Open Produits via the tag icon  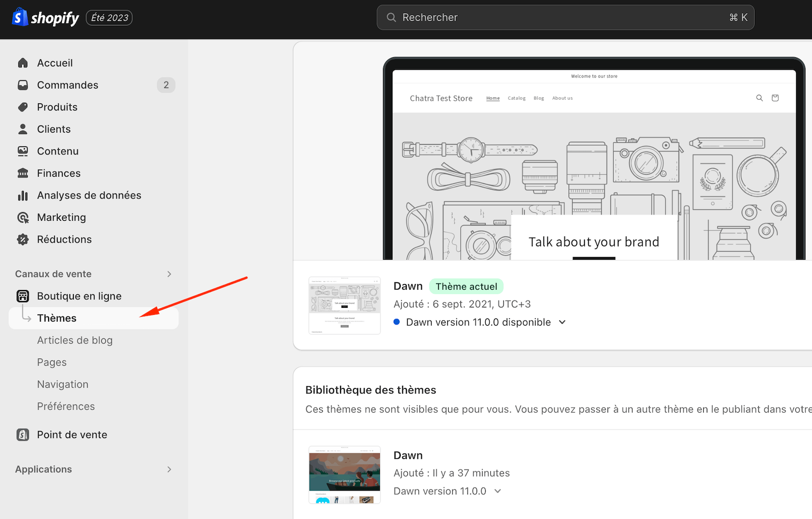coord(23,107)
